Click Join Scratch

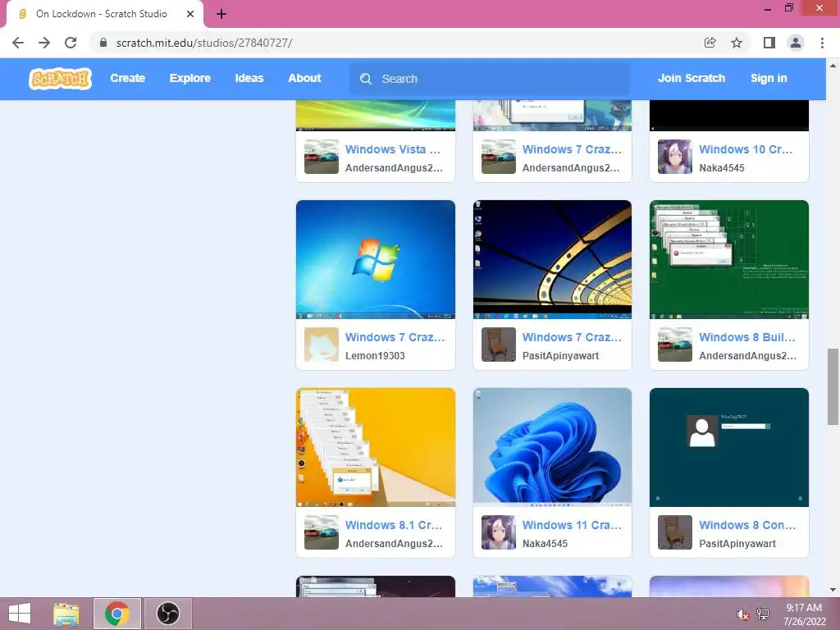point(691,78)
